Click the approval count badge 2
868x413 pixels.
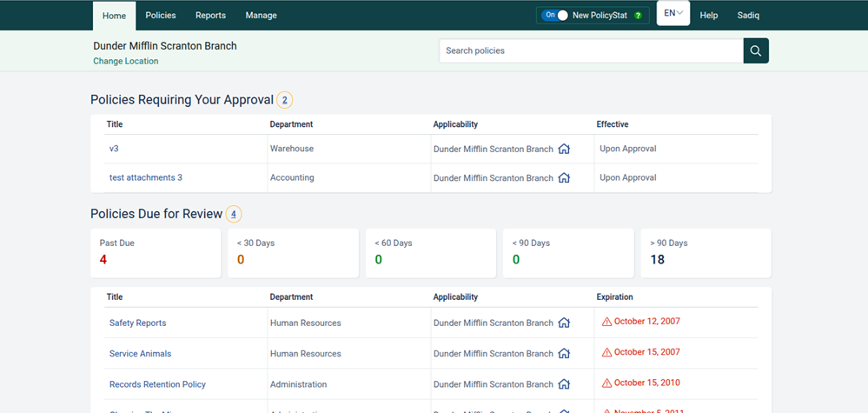coord(284,100)
